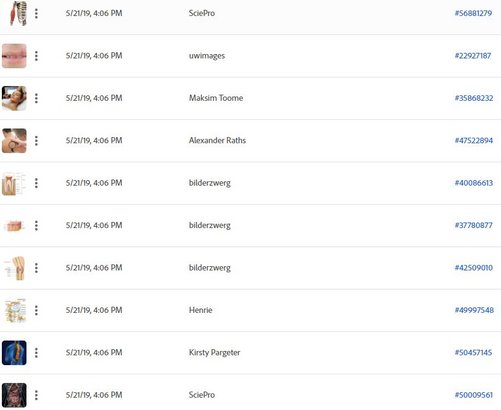Open asset link #50009561
The width and height of the screenshot is (501, 410).
[x=474, y=395]
